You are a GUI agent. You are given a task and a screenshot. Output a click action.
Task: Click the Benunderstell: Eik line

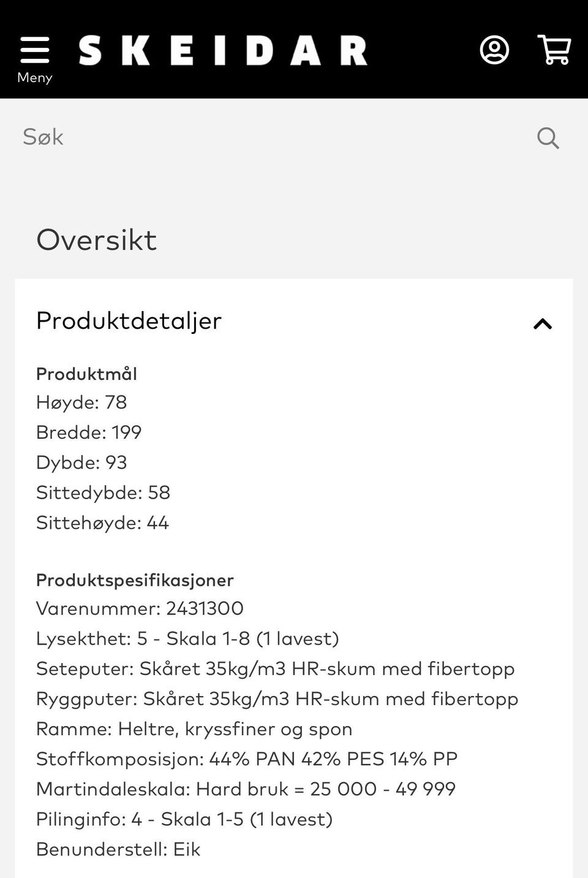click(118, 849)
